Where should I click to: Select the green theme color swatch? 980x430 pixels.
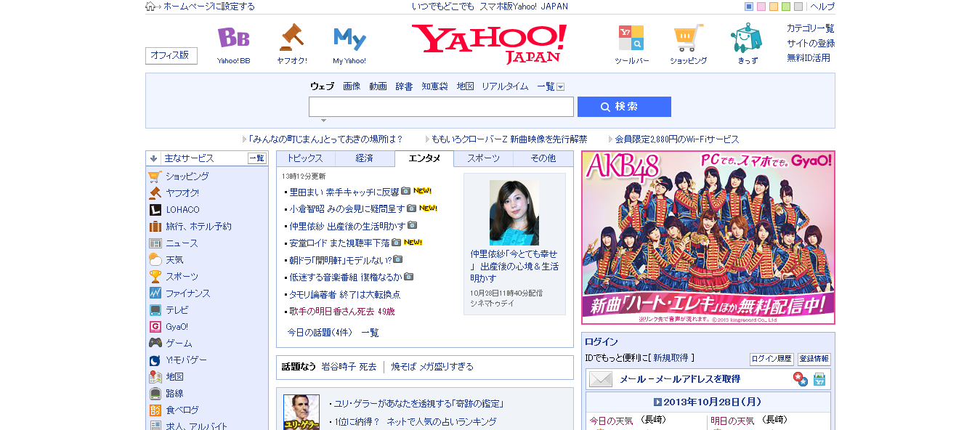click(x=786, y=7)
